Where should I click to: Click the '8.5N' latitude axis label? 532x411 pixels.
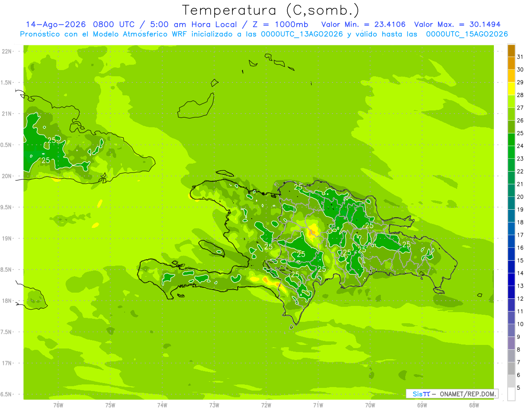[x=7, y=270]
